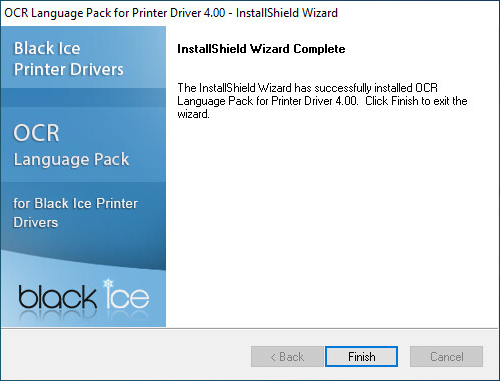Click the large OCR text in the banner

(x=36, y=133)
